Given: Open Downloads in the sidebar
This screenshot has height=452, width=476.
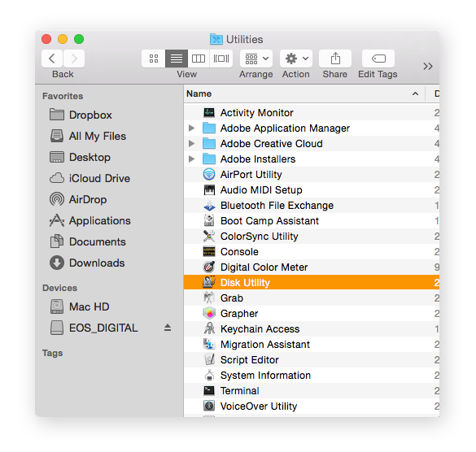Looking at the screenshot, I should [x=87, y=263].
